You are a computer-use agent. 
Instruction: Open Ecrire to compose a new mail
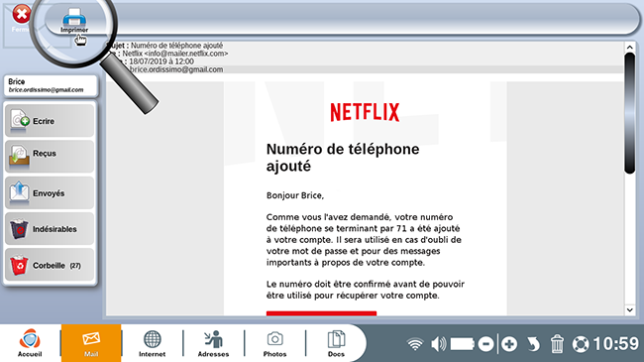(x=50, y=121)
